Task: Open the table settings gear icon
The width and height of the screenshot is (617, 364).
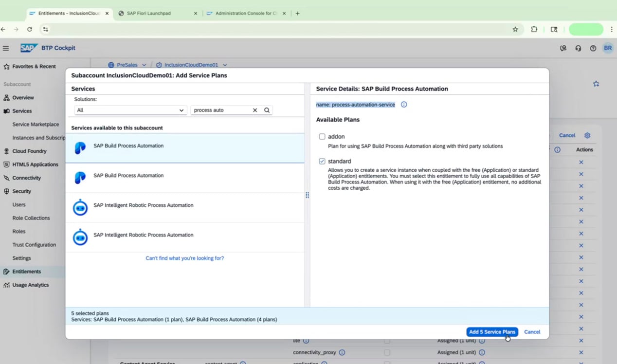Action: pos(587,135)
